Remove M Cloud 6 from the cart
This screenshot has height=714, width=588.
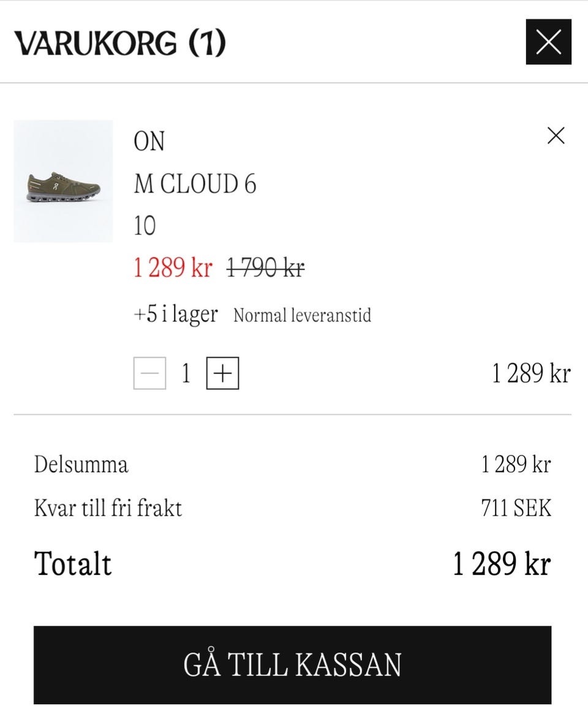click(x=556, y=135)
